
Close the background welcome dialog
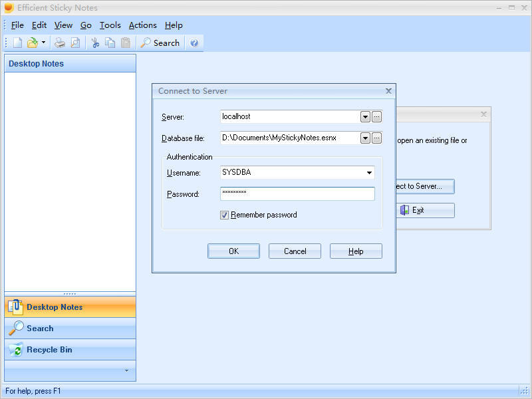484,114
